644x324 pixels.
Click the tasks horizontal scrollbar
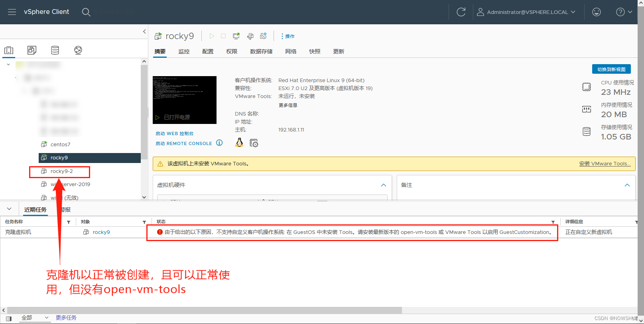point(204,310)
